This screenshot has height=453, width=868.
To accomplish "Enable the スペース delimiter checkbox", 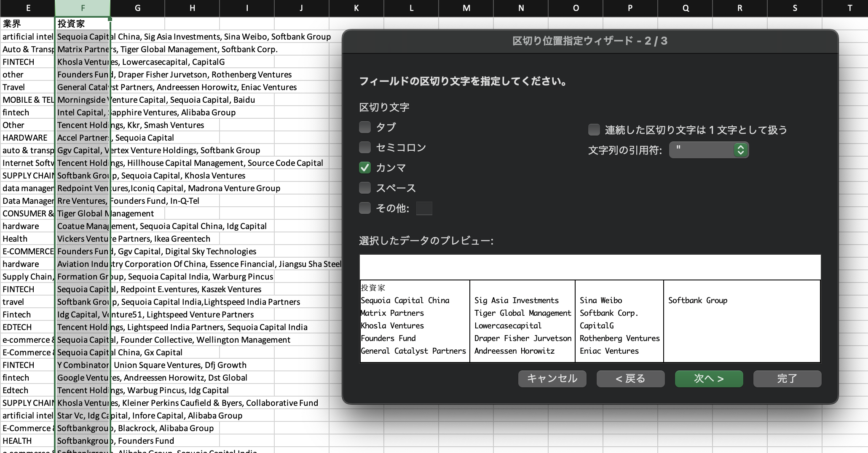I will point(365,188).
